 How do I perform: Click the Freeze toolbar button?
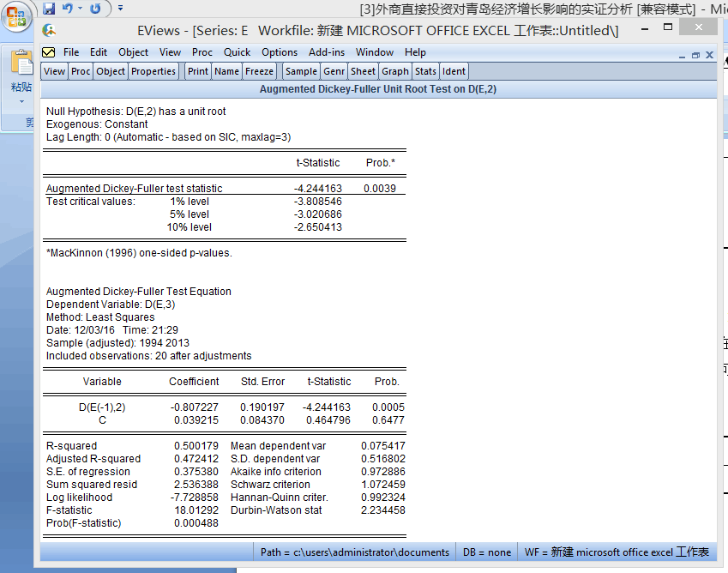(x=259, y=71)
